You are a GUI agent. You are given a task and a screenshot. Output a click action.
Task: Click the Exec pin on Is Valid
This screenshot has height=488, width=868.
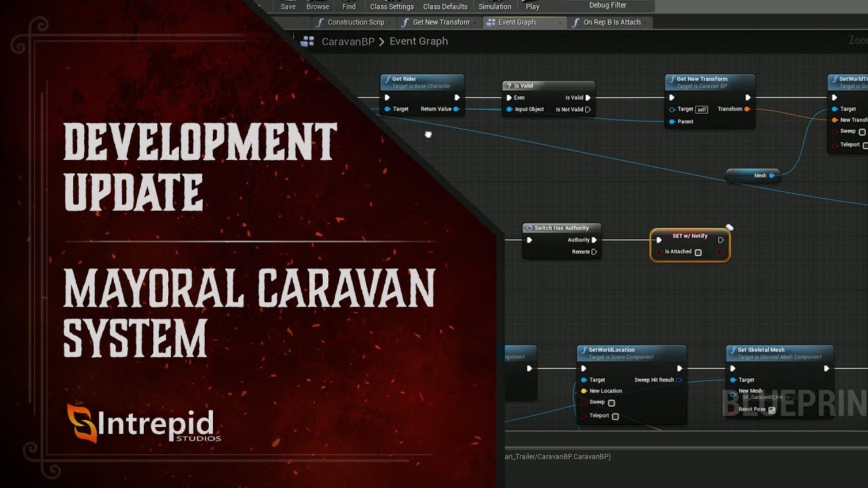[509, 98]
